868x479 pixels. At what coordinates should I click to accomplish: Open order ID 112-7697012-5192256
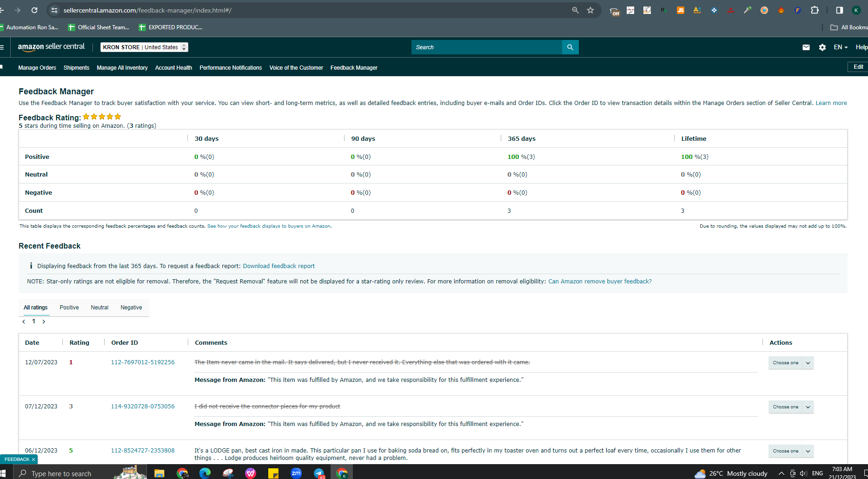point(143,362)
